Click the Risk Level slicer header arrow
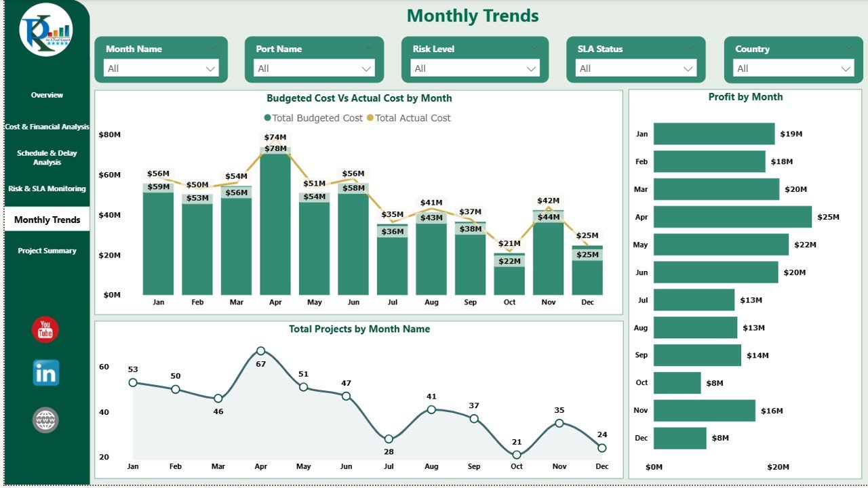This screenshot has width=868, height=488. 532,48
